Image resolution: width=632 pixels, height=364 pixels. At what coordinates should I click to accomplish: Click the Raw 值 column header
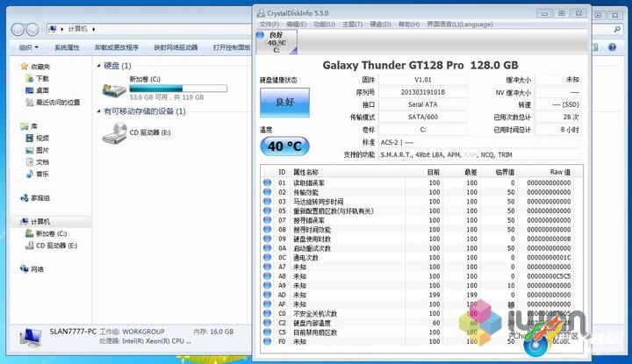pos(560,172)
